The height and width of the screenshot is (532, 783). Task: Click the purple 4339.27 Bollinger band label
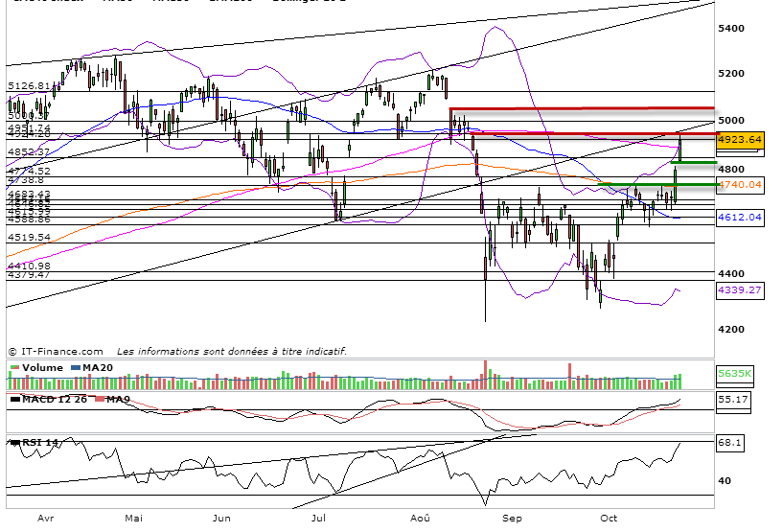point(740,289)
